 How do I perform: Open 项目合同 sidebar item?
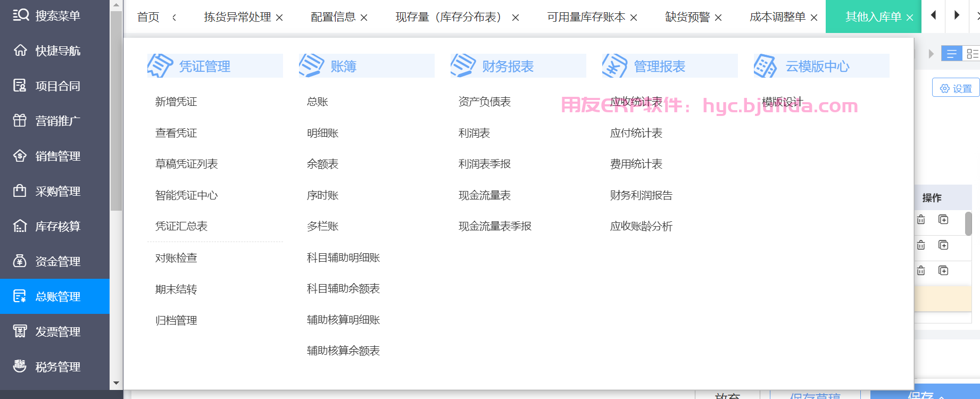pyautogui.click(x=55, y=86)
